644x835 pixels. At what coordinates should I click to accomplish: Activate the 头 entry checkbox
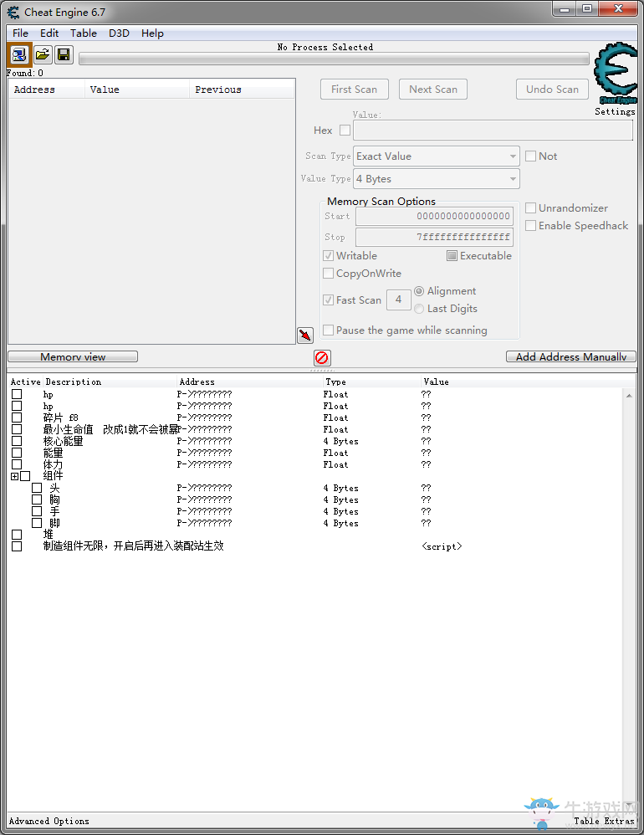pyautogui.click(x=37, y=488)
